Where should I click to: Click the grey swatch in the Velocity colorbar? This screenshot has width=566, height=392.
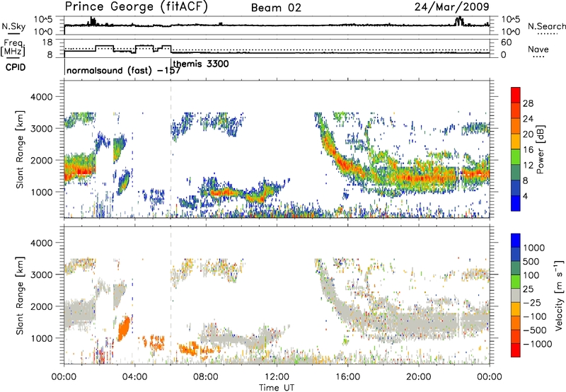coord(516,295)
